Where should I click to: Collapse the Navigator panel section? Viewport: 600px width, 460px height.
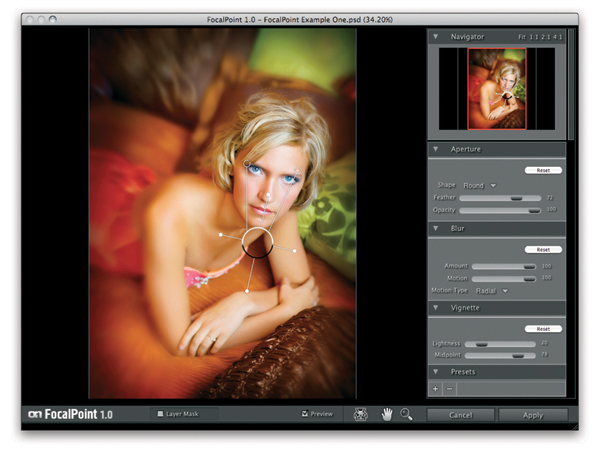(x=435, y=37)
